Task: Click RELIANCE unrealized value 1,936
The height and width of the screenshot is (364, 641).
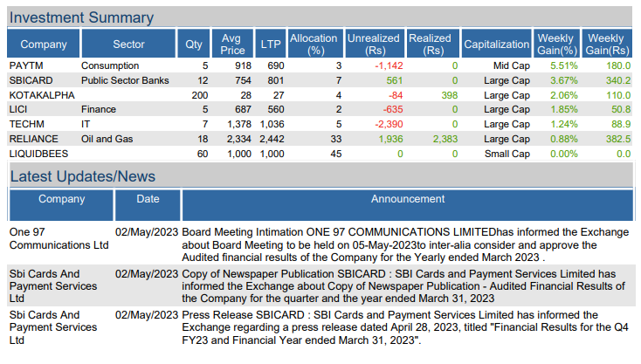Action: click(x=391, y=139)
